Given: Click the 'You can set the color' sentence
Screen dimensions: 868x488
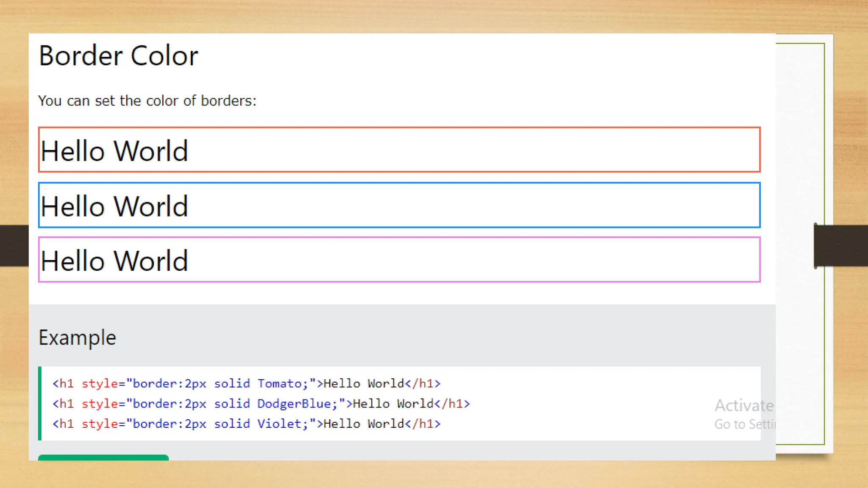Looking at the screenshot, I should (x=147, y=101).
